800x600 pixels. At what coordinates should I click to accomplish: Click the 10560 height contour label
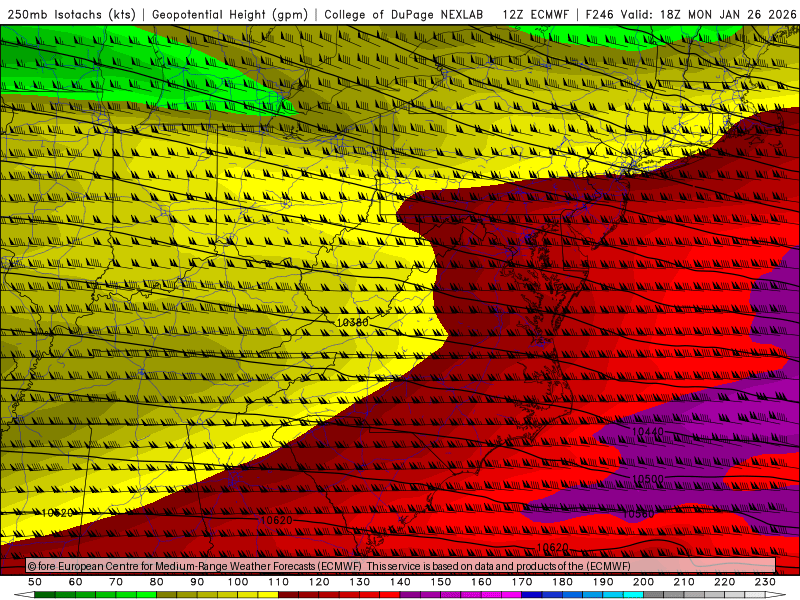[638, 514]
